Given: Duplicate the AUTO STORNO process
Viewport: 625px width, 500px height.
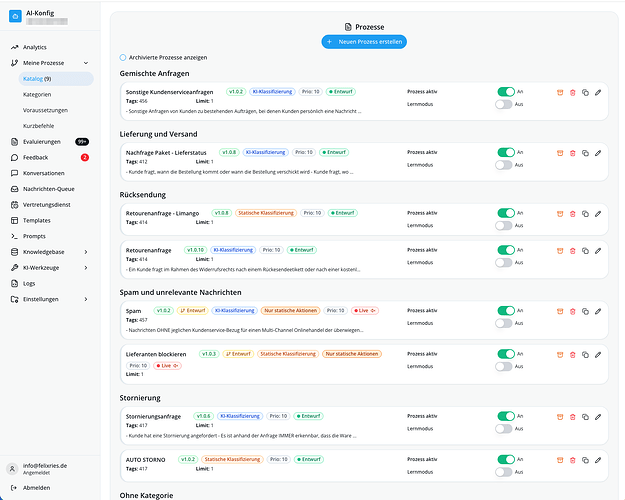Looking at the screenshot, I should coord(585,460).
